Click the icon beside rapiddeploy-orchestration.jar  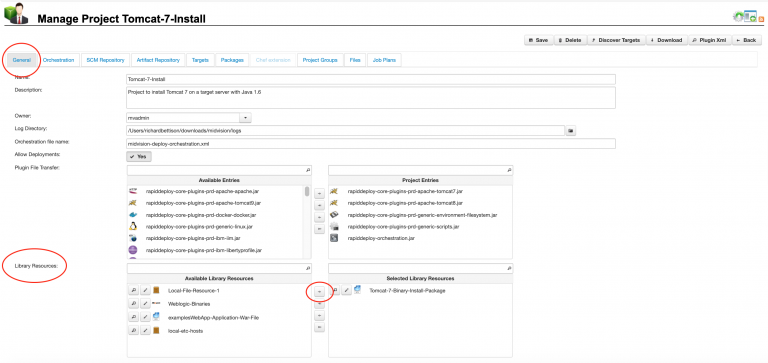(x=335, y=238)
